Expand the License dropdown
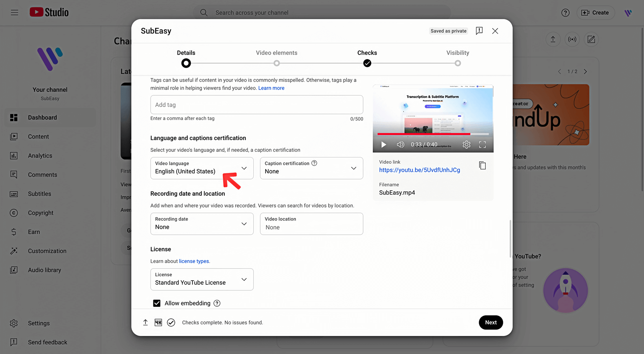 click(x=202, y=279)
